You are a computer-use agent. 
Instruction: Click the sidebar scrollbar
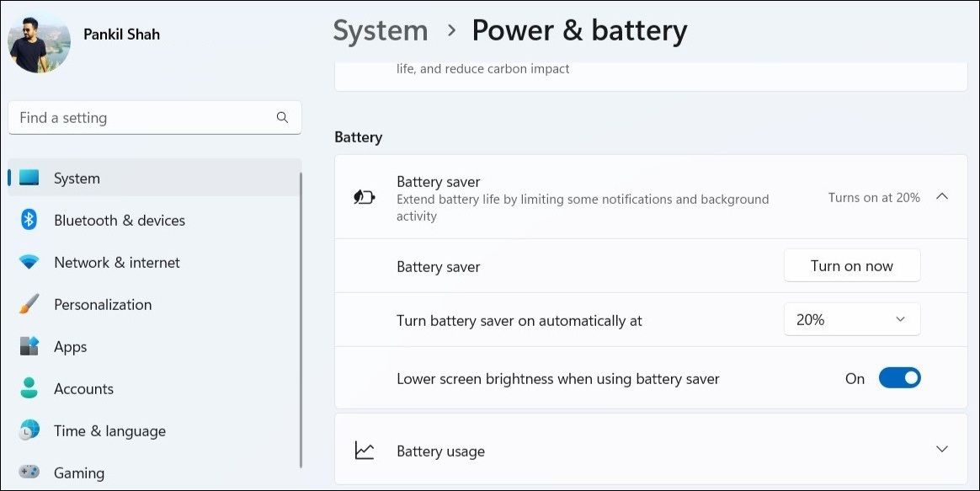300,320
